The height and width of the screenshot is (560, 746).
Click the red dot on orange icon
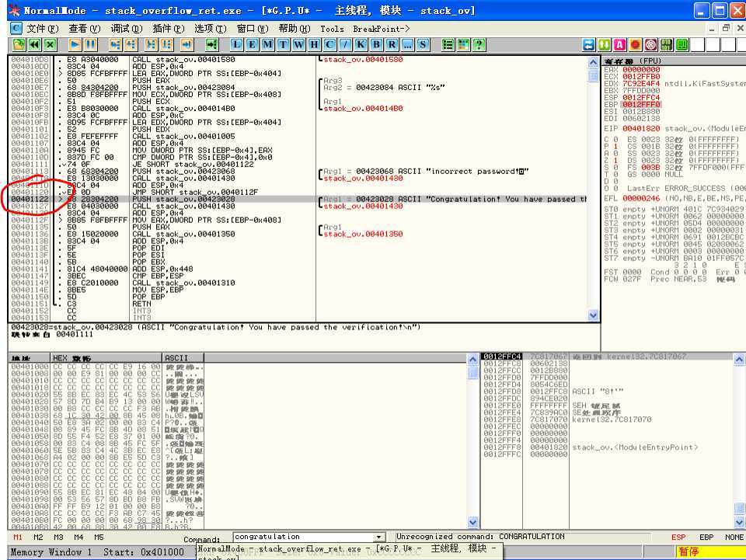click(x=635, y=45)
